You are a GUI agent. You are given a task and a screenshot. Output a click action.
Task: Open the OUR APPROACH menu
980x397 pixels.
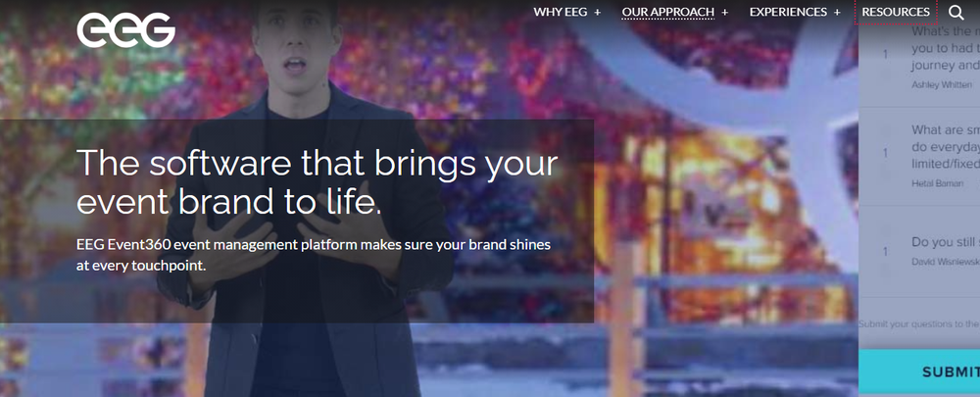[x=668, y=12]
